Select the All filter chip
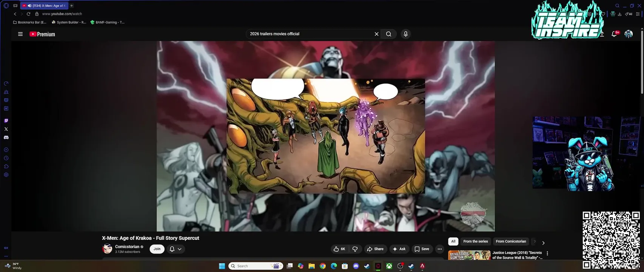Viewport: 644px width, 272px height. pyautogui.click(x=453, y=241)
